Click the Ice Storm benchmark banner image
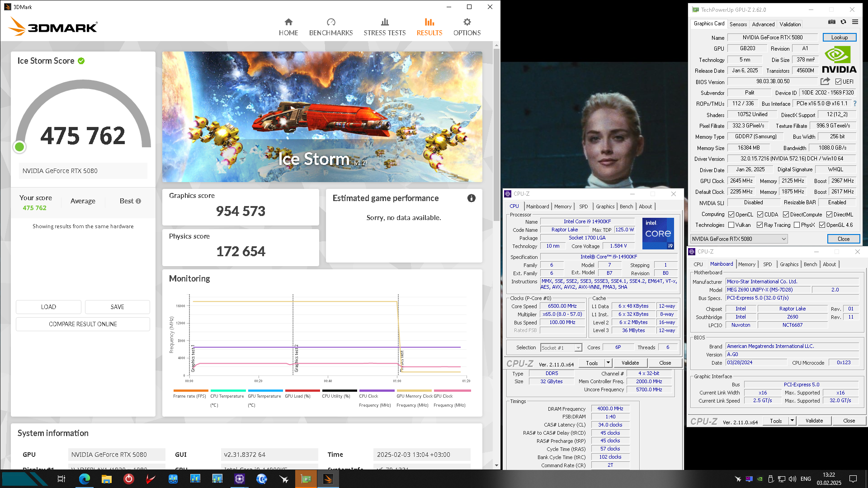Screen dimensions: 868x488 (x=322, y=117)
